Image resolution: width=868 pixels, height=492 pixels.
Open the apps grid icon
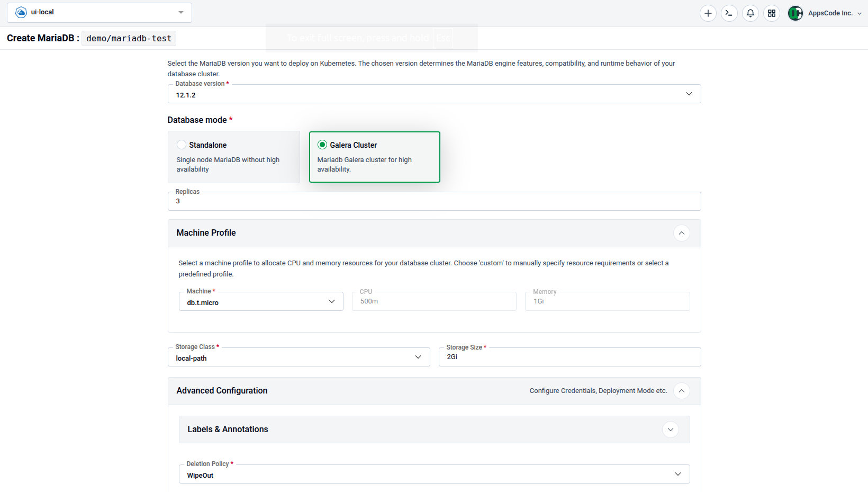pyautogui.click(x=772, y=13)
